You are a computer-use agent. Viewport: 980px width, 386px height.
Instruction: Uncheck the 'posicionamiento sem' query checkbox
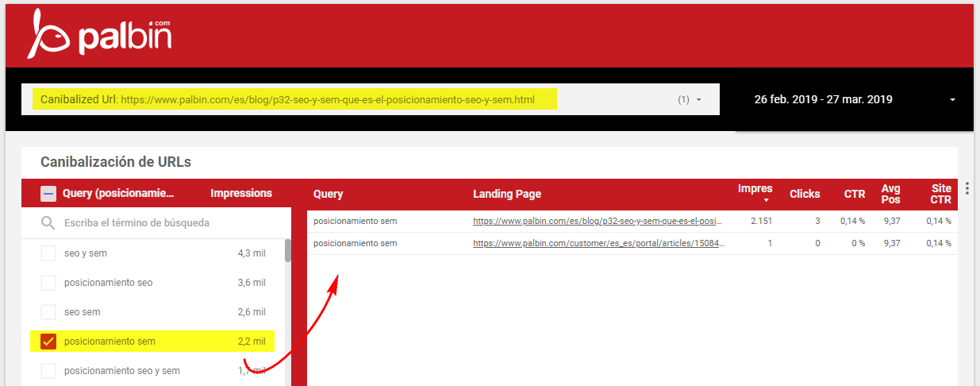(x=48, y=342)
